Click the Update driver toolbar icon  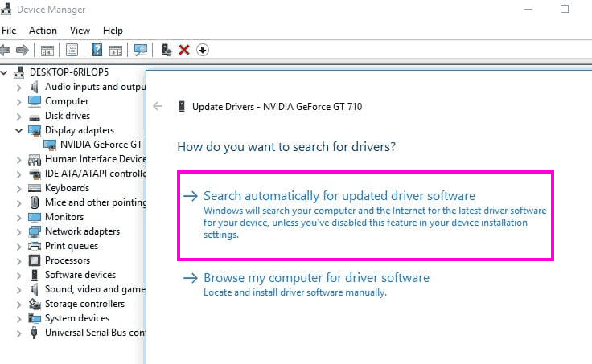(166, 50)
